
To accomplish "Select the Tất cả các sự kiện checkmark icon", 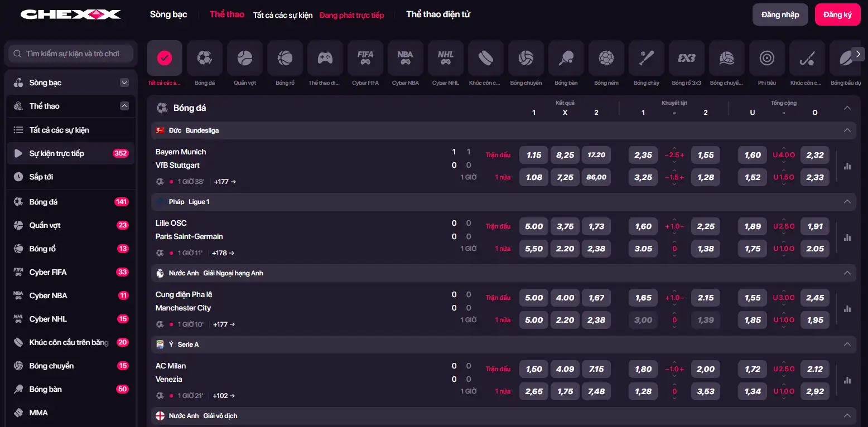I will 165,58.
